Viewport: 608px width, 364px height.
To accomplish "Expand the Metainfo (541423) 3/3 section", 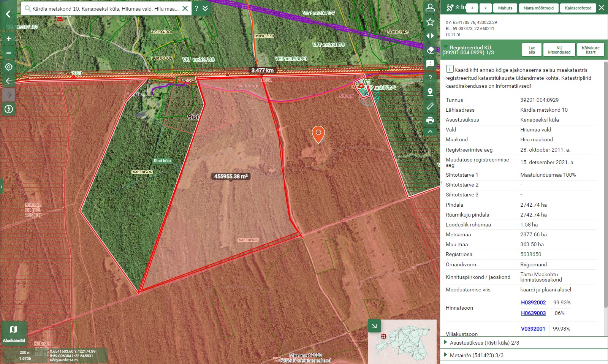I will click(x=477, y=355).
